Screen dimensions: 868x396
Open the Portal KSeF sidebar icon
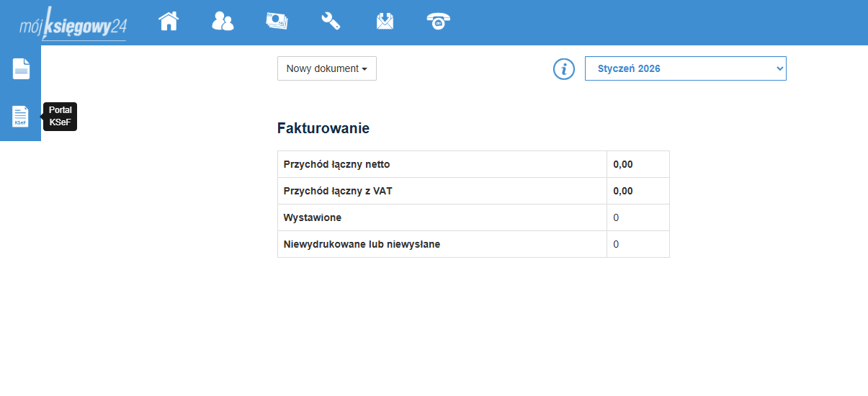[x=21, y=116]
